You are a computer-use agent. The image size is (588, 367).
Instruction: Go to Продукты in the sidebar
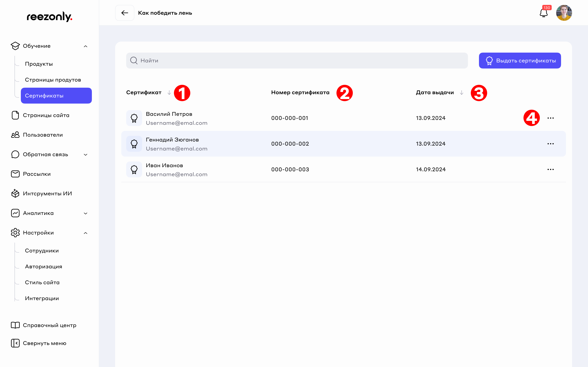pyautogui.click(x=39, y=64)
